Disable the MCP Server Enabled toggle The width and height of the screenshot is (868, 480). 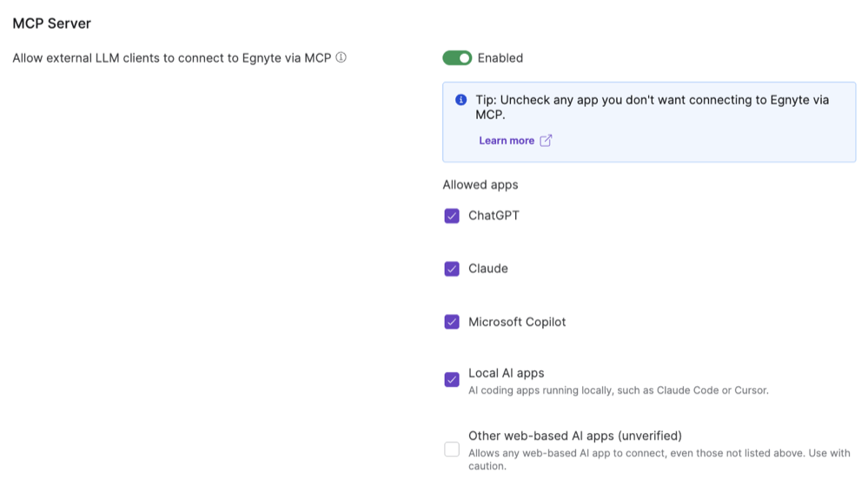pyautogui.click(x=457, y=58)
